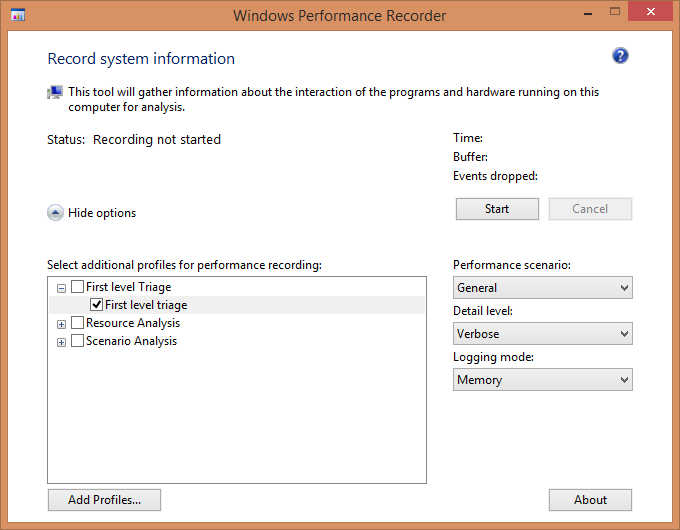Click the Record system information heading

click(141, 59)
